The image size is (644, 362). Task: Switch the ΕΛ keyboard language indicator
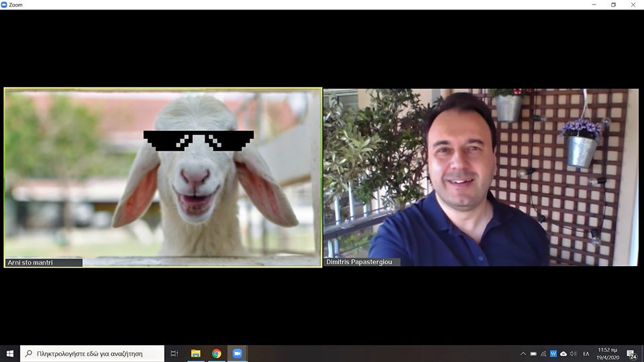586,353
